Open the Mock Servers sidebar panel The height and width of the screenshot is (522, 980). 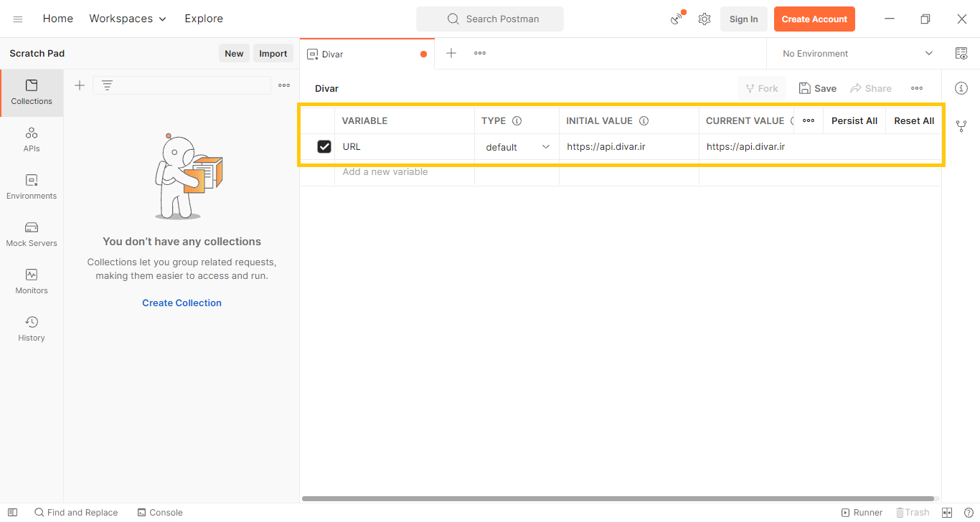click(32, 235)
